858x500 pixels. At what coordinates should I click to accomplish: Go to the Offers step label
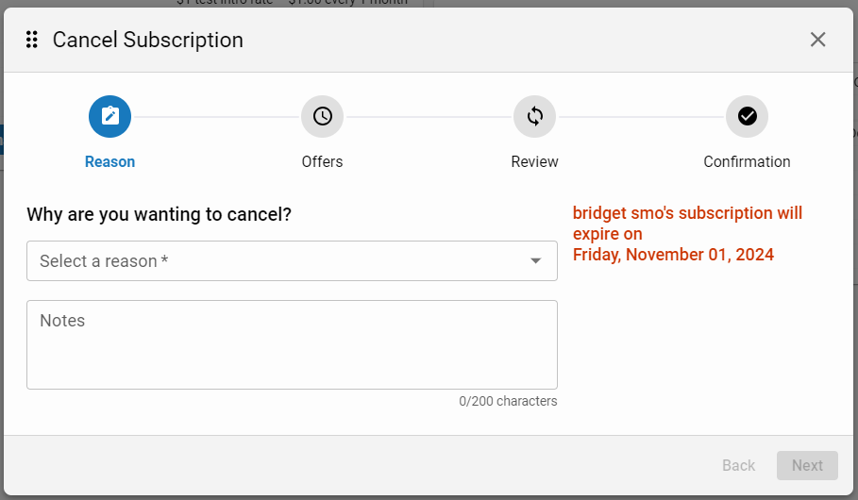(322, 162)
